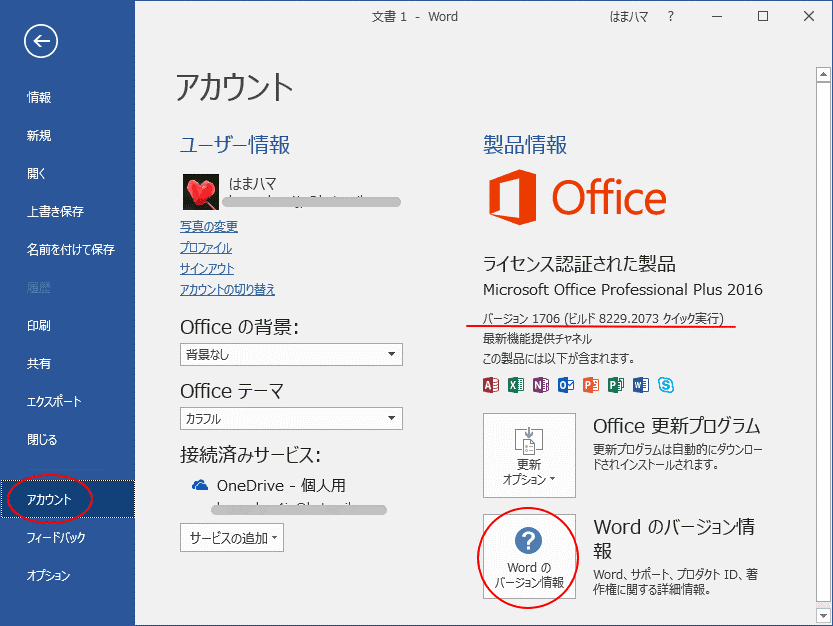The image size is (833, 626).
Task: Click the Office logo in product information
Action: (577, 197)
